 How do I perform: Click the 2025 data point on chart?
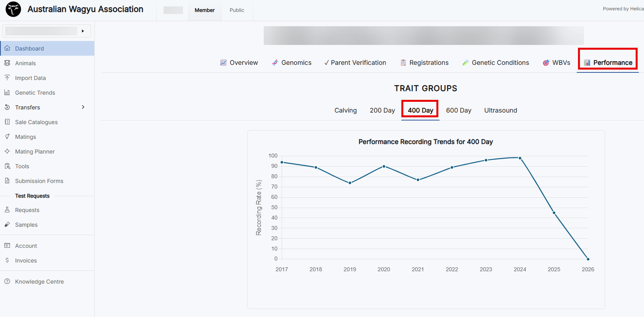pyautogui.click(x=554, y=213)
